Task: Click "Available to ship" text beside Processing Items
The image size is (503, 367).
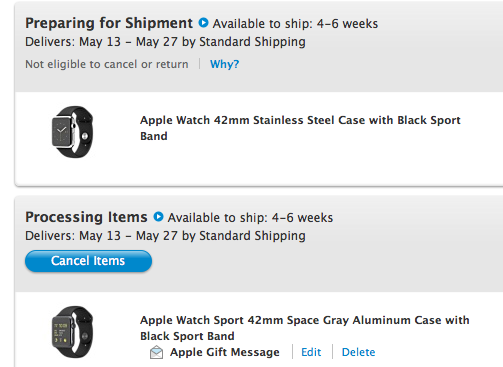Action: click(x=250, y=218)
